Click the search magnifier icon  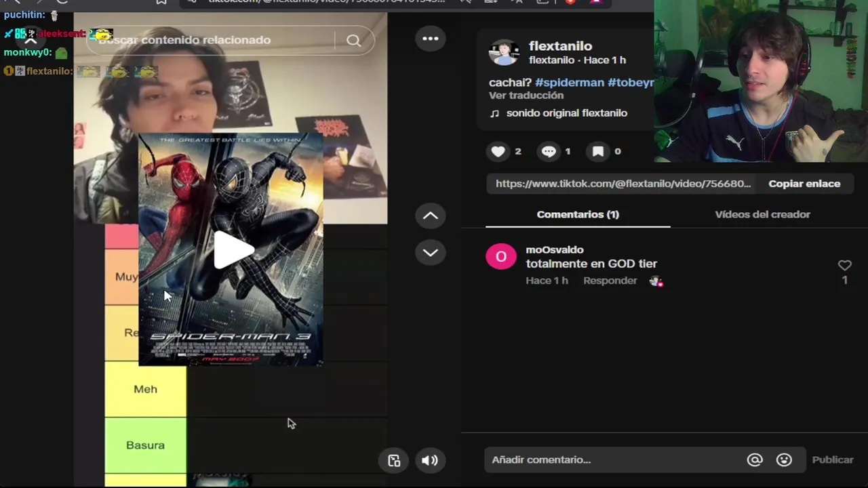point(353,40)
